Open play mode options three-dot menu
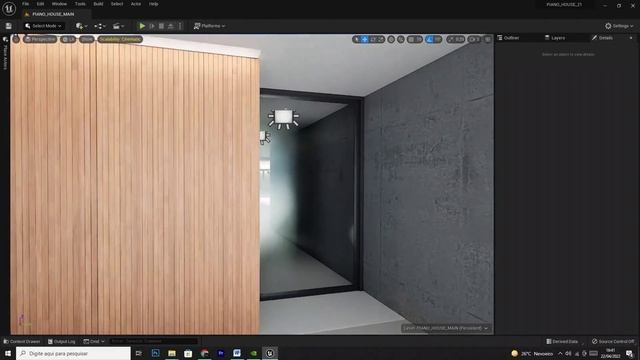This screenshot has height=360, width=640. (180, 26)
